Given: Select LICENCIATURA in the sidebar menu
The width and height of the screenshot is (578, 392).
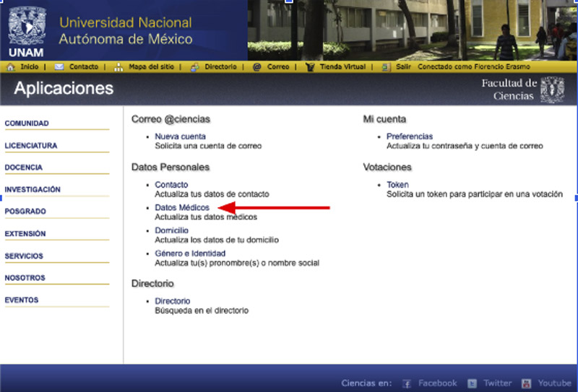Looking at the screenshot, I should [x=31, y=146].
